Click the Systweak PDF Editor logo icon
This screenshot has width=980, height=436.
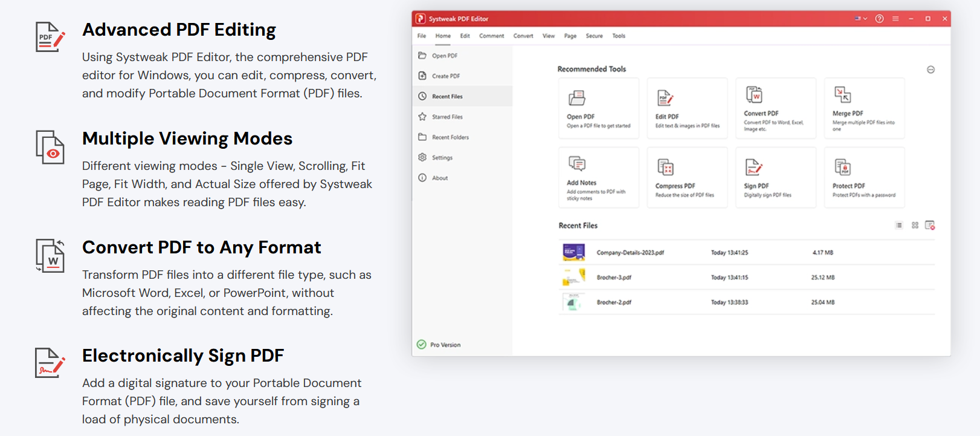coord(421,19)
